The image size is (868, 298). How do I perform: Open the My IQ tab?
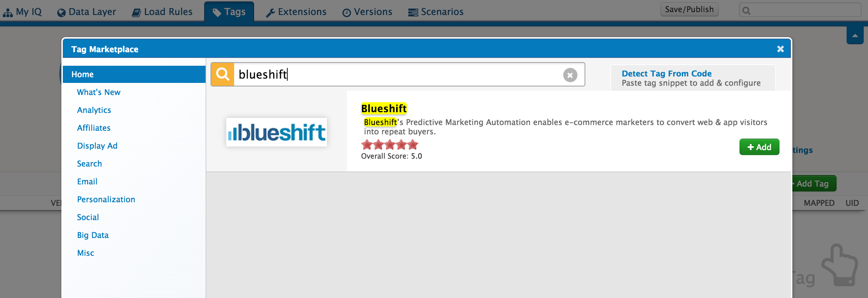22,12
